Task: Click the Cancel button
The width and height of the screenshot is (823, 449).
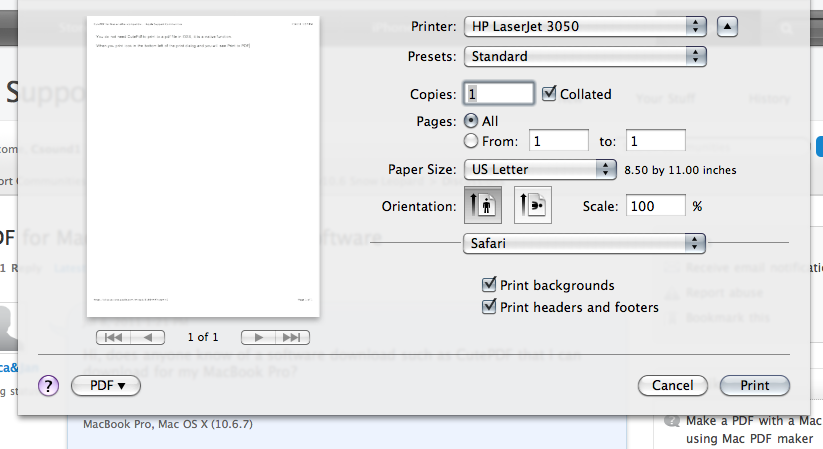Action: click(x=672, y=385)
